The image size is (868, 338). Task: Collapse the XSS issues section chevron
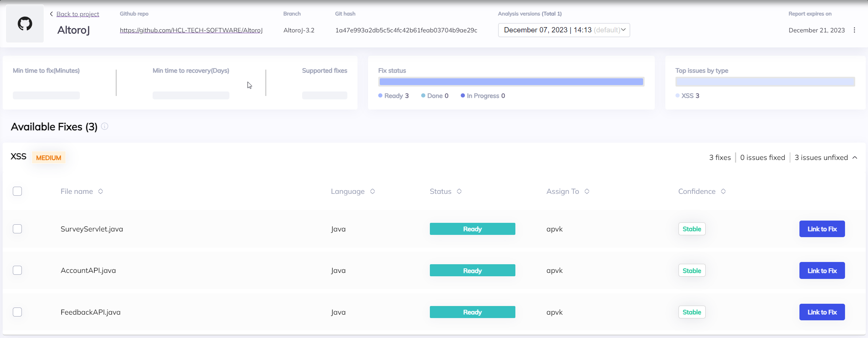[855, 158]
